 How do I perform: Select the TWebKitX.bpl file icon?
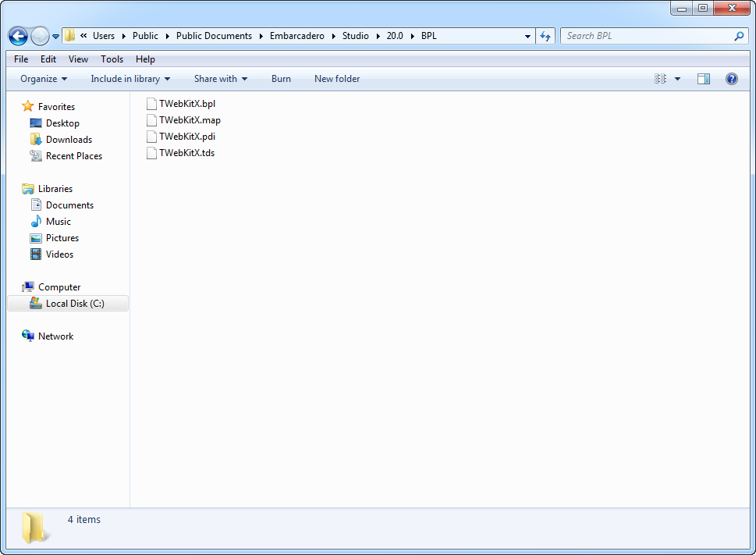[151, 104]
